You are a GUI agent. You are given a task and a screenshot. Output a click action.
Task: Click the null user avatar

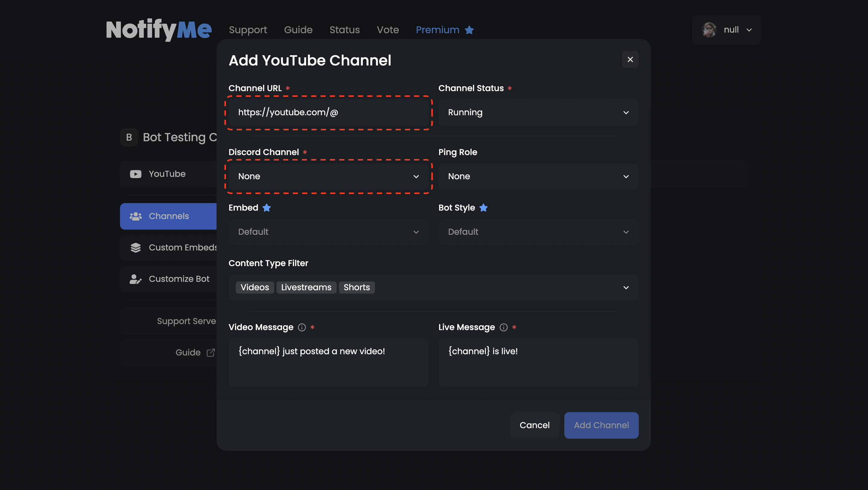tap(709, 30)
